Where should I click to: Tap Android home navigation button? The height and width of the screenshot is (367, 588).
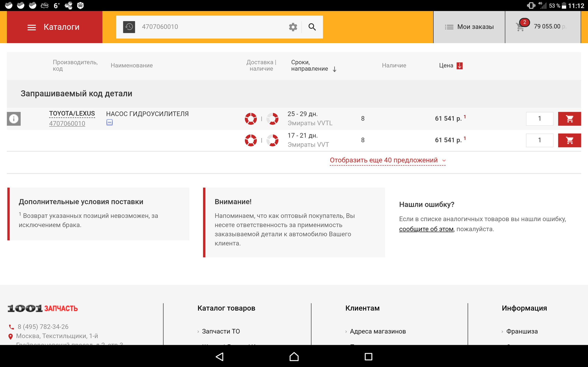coord(294,357)
